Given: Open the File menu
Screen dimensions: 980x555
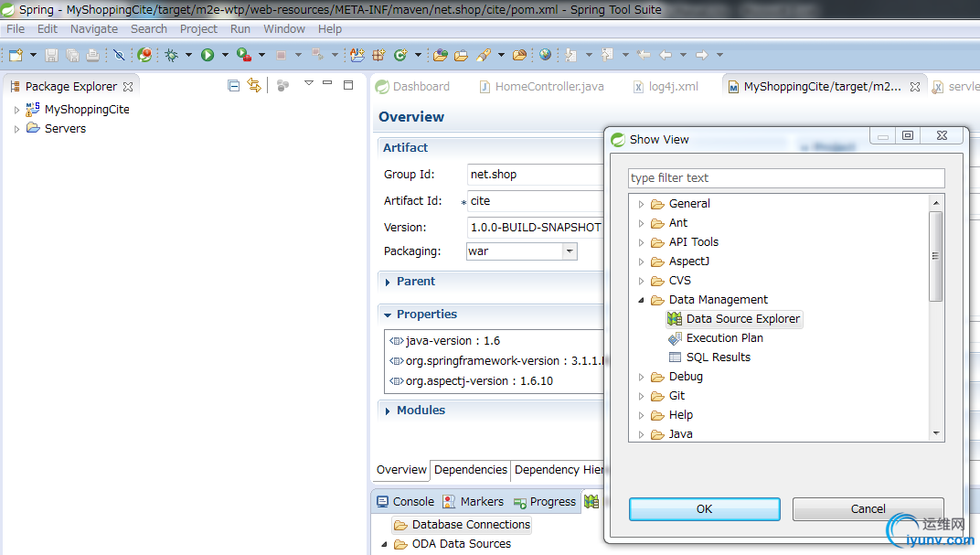Looking at the screenshot, I should point(16,28).
